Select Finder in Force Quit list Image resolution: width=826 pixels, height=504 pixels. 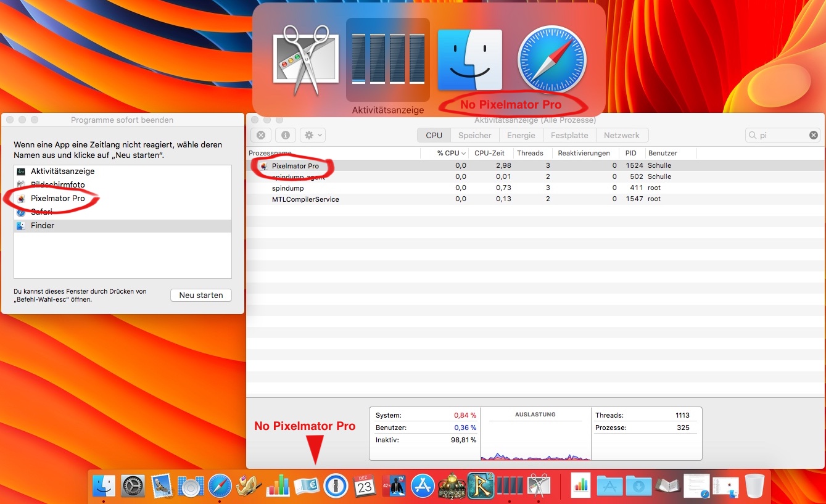point(123,226)
